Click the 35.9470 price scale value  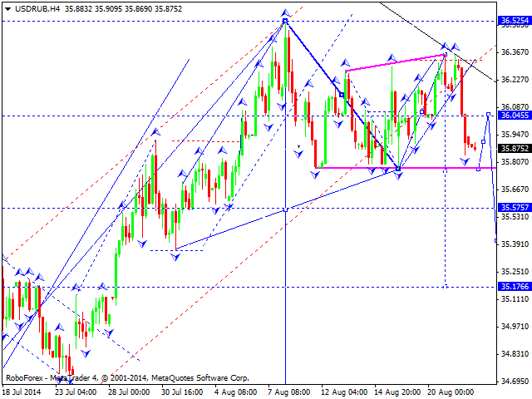515,135
